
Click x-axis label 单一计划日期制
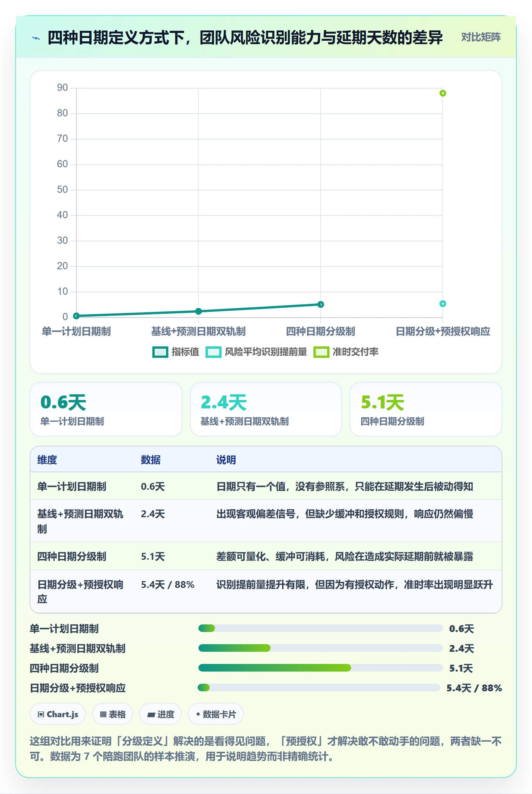coord(76,331)
